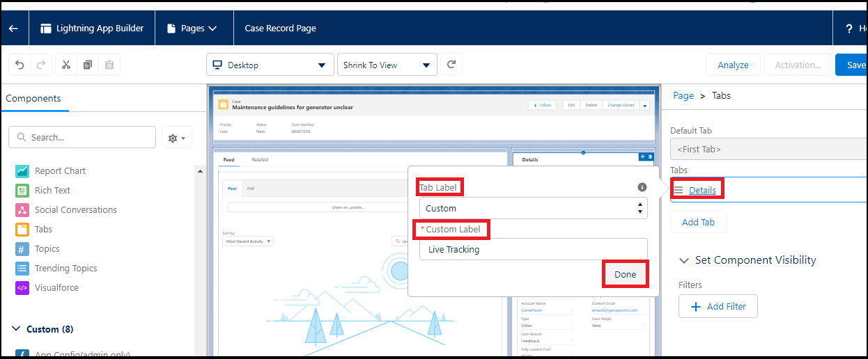Select the Feed tab in canvas

pyautogui.click(x=228, y=159)
